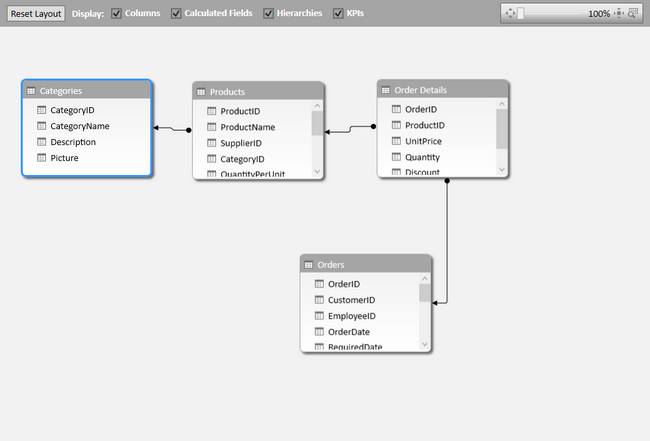Click column icon beside UnitPrice
This screenshot has width=650, height=441.
click(396, 141)
